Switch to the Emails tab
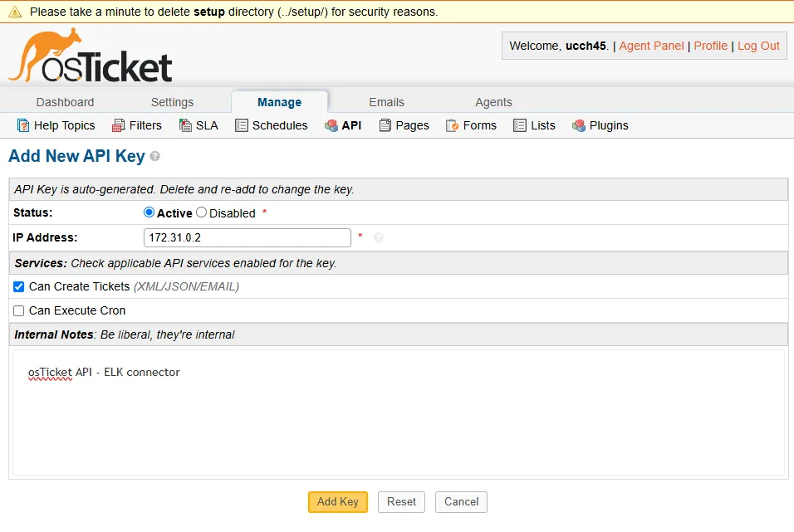This screenshot has height=532, width=794. point(386,102)
